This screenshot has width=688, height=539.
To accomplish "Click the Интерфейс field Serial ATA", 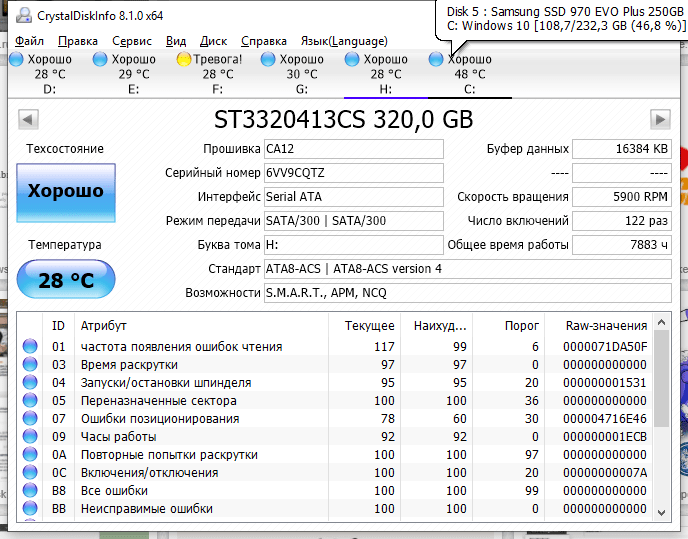I will [354, 197].
